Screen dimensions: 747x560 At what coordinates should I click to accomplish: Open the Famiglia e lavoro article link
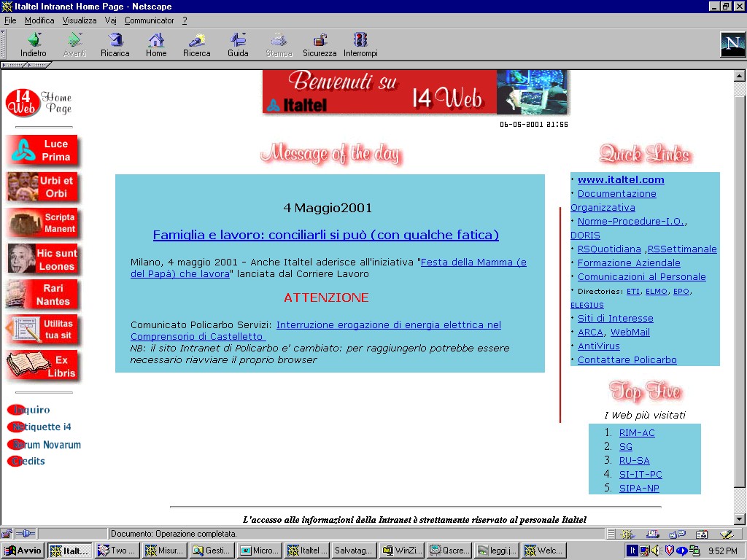[326, 235]
